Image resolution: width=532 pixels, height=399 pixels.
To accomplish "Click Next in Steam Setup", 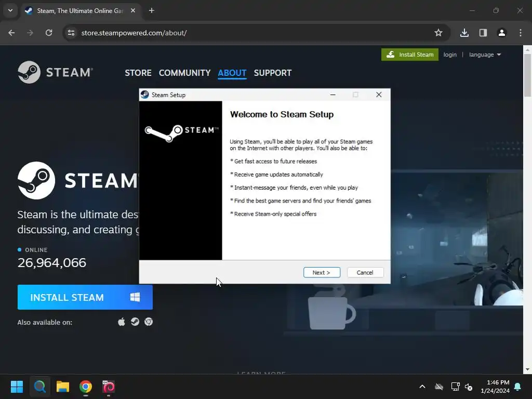I will click(x=322, y=272).
